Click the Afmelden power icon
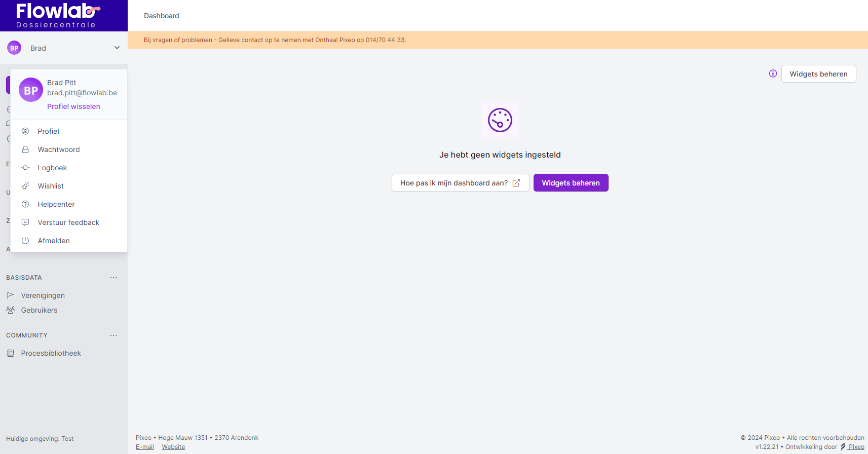 [x=25, y=241]
